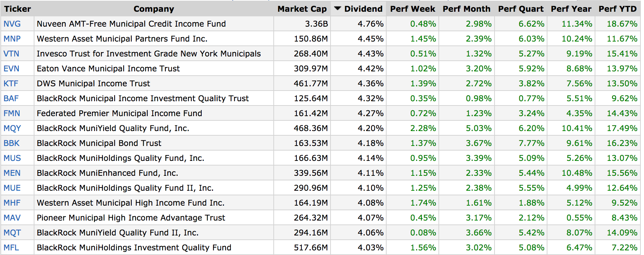The width and height of the screenshot is (644, 255).
Task: Click the Perf Month column header
Action: pos(466,9)
